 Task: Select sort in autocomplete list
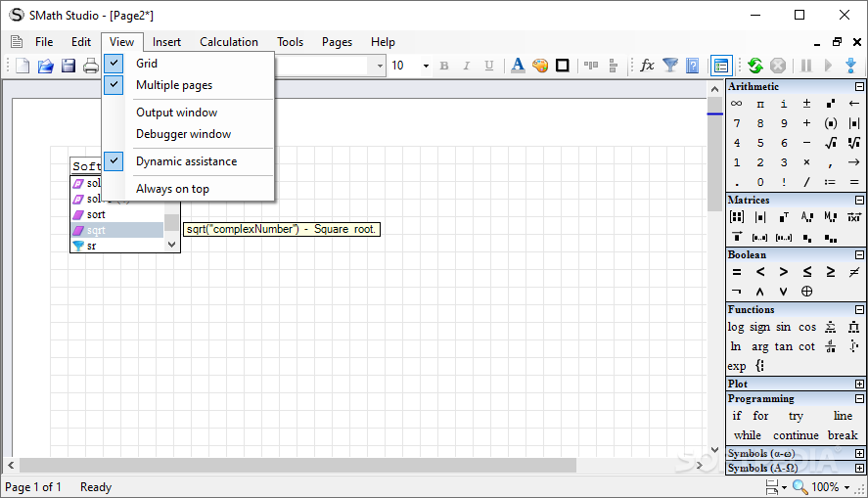pyautogui.click(x=117, y=214)
